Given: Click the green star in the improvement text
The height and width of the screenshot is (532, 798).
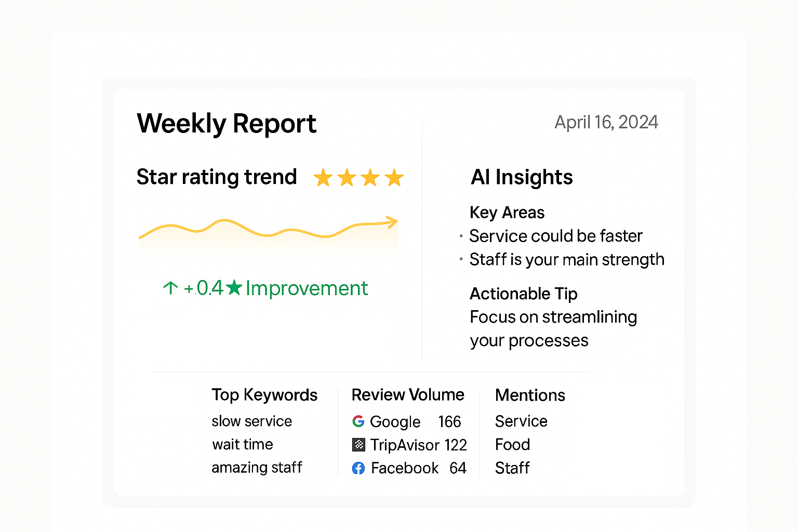Looking at the screenshot, I should [234, 287].
